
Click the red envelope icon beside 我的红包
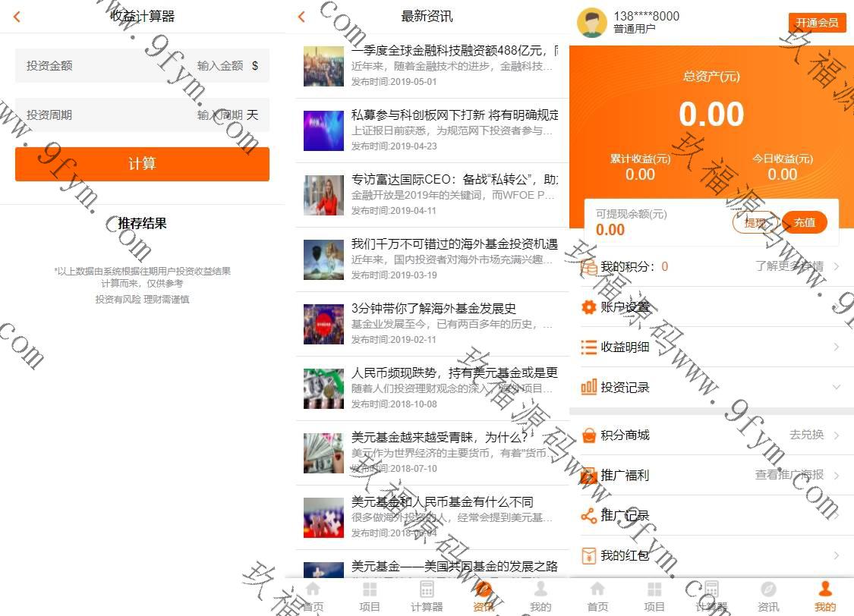(588, 556)
